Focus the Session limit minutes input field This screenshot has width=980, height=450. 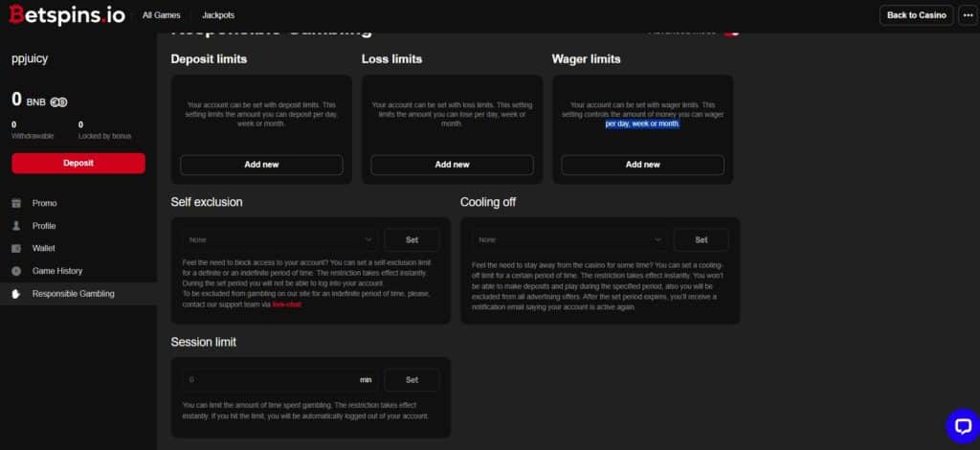coord(271,380)
